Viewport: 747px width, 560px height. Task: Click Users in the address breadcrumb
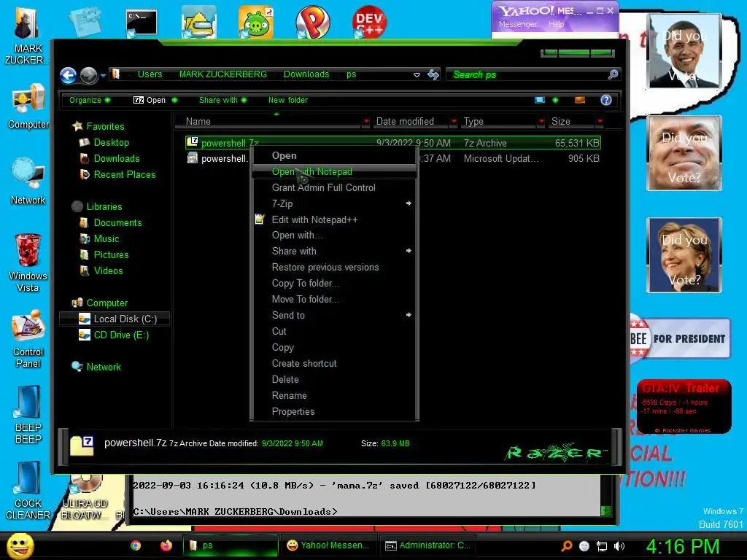click(150, 74)
